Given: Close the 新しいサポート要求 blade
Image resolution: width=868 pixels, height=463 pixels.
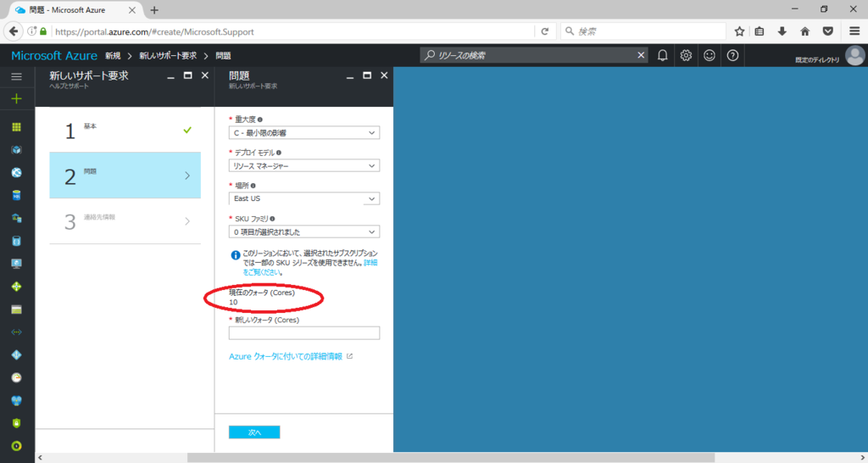Looking at the screenshot, I should tap(205, 75).
